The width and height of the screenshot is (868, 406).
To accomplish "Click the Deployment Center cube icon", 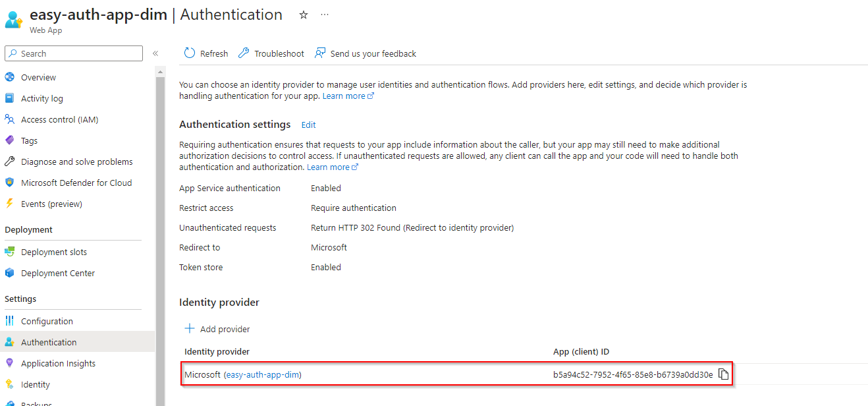I will 9,273.
